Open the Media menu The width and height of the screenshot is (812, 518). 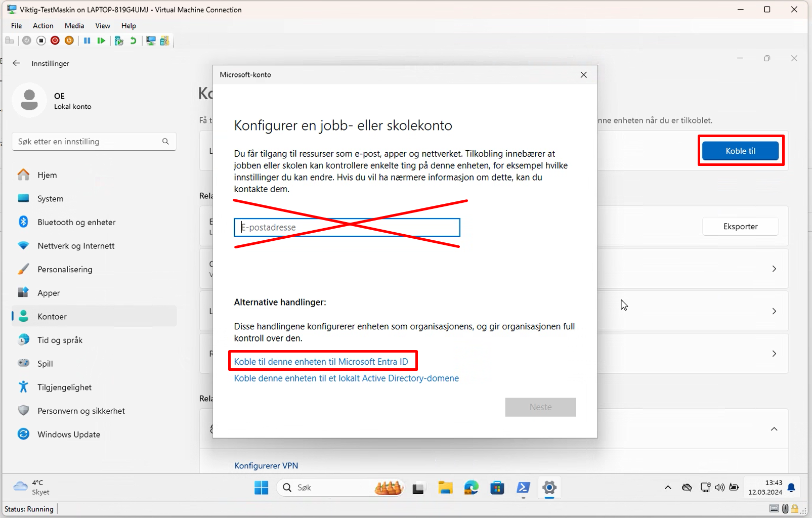pyautogui.click(x=74, y=26)
